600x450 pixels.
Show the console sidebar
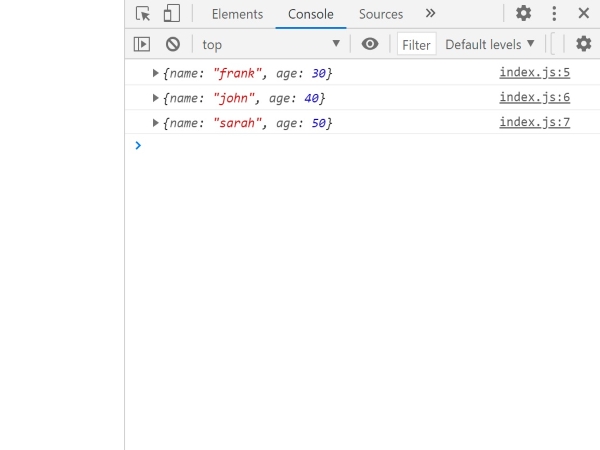(x=142, y=44)
